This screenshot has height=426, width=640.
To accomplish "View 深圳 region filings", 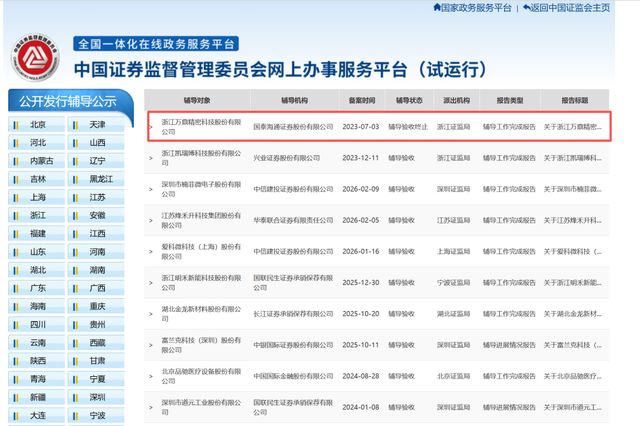I will (96, 397).
